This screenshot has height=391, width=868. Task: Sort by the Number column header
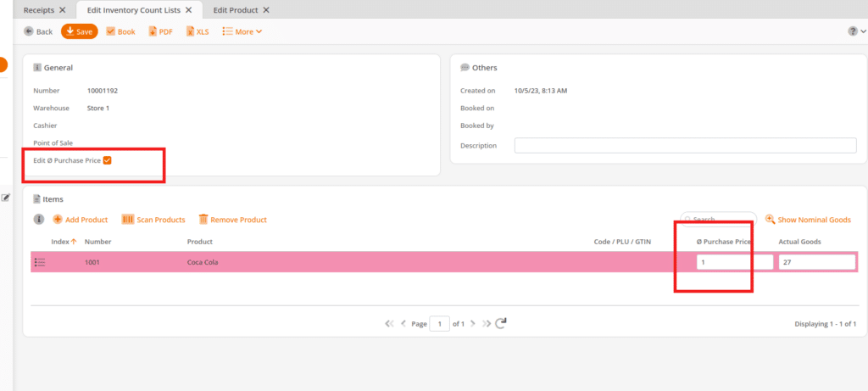(x=98, y=242)
